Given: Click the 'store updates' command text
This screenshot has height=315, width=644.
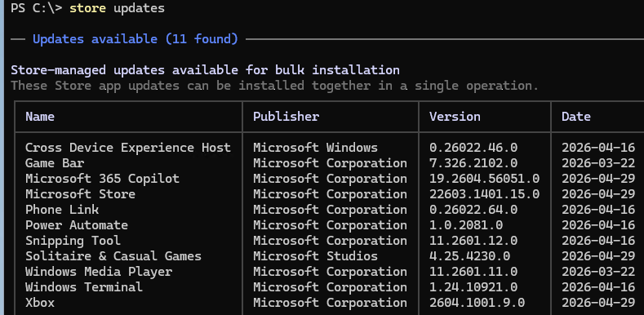Looking at the screenshot, I should pyautogui.click(x=117, y=8).
